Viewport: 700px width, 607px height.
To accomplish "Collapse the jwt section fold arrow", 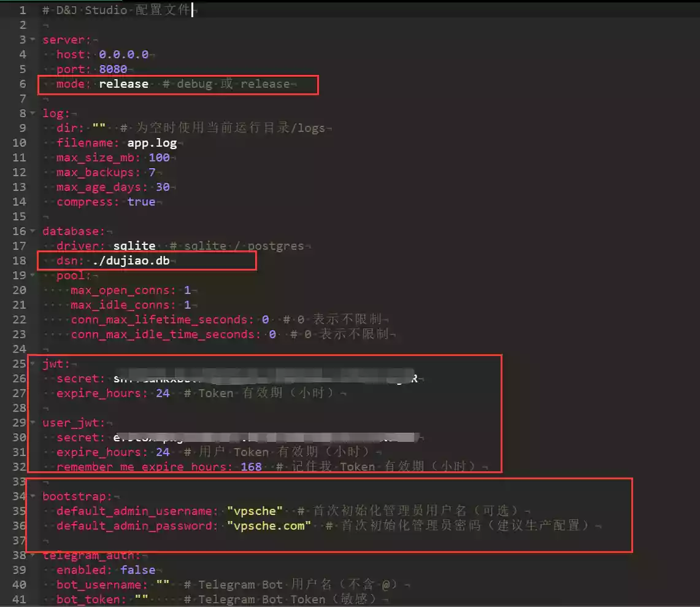I will pos(33,364).
